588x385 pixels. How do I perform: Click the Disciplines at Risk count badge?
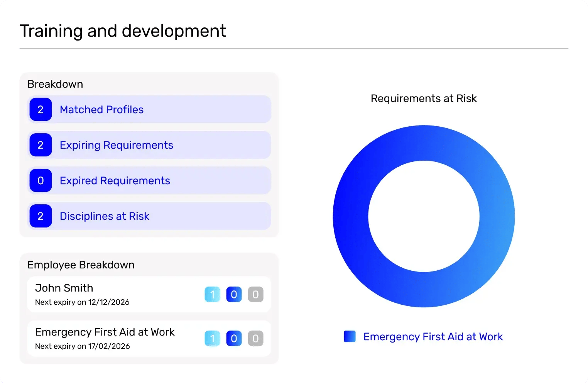[x=40, y=216]
